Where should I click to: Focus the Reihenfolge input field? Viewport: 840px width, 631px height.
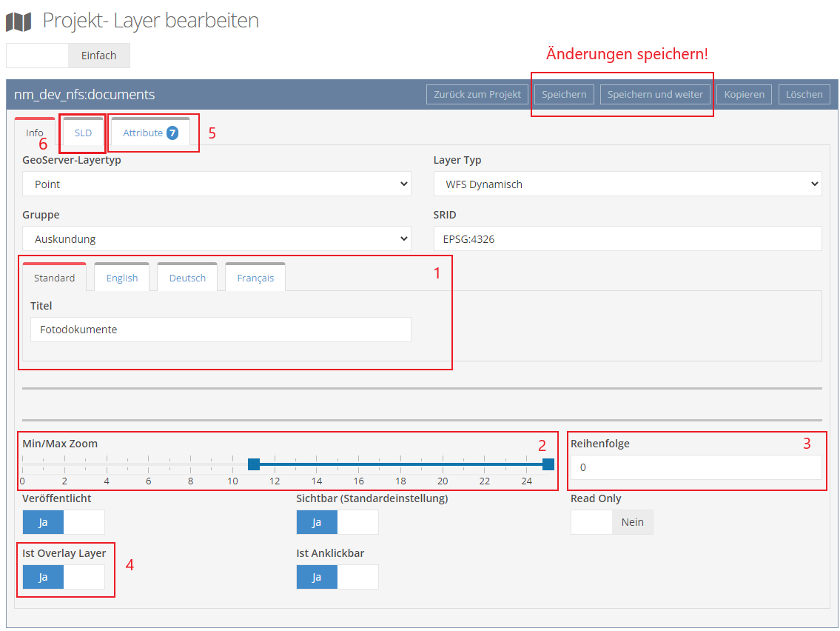[x=696, y=467]
